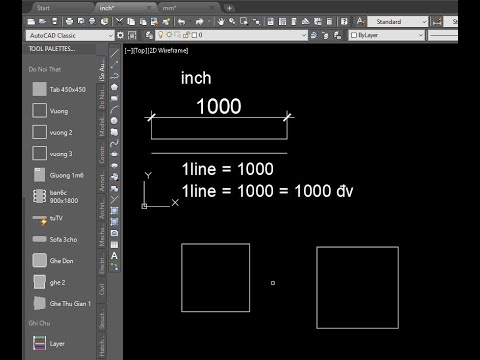The width and height of the screenshot is (480, 360).
Task: Select the Table tool in Draw toolbar
Action: (x=114, y=245)
